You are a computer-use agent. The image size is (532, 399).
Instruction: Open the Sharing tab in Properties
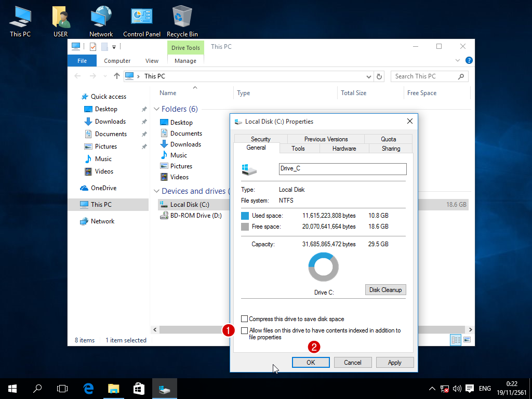pos(391,149)
